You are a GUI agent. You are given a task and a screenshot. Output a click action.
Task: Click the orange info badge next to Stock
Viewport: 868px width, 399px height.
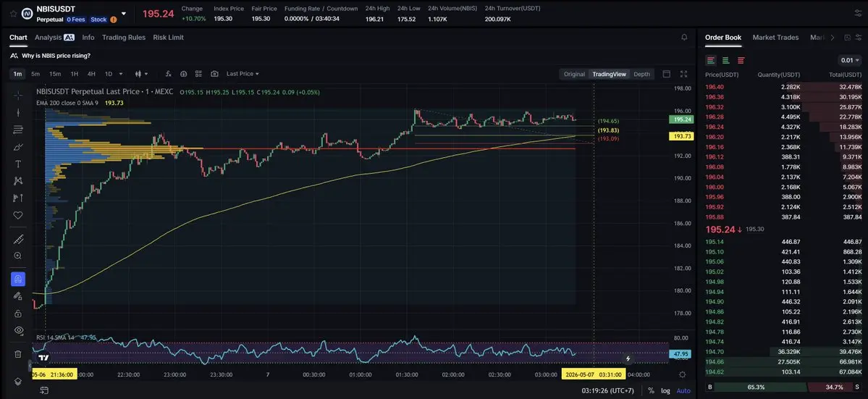pos(114,20)
